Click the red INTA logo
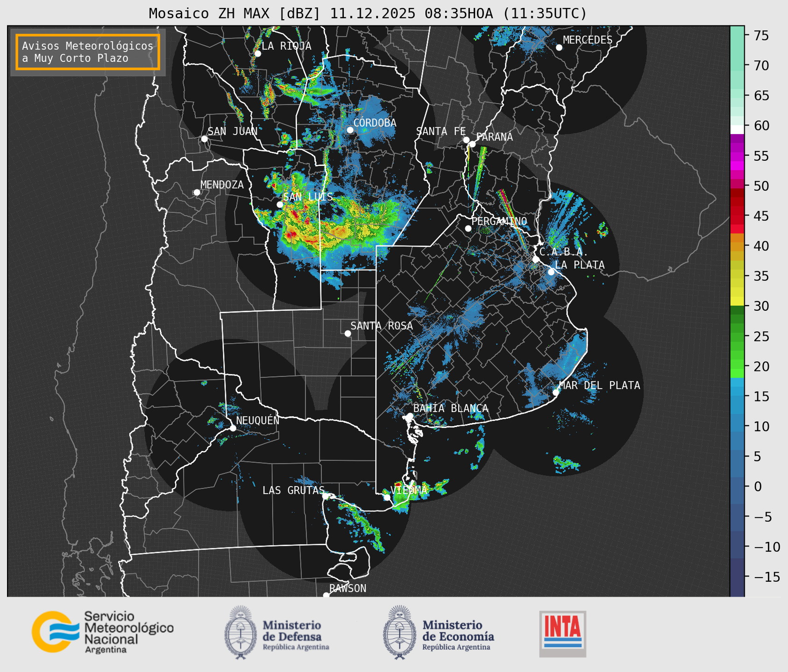 point(562,633)
